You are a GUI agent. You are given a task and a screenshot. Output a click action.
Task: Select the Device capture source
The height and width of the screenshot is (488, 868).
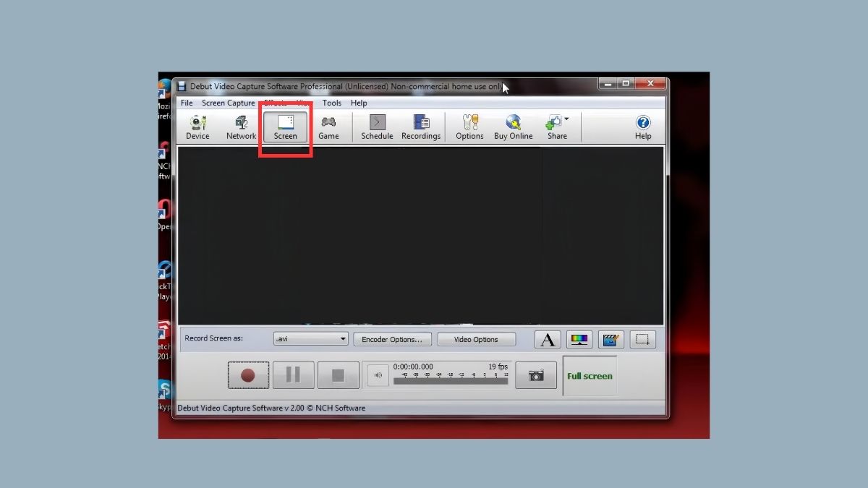[x=197, y=127]
